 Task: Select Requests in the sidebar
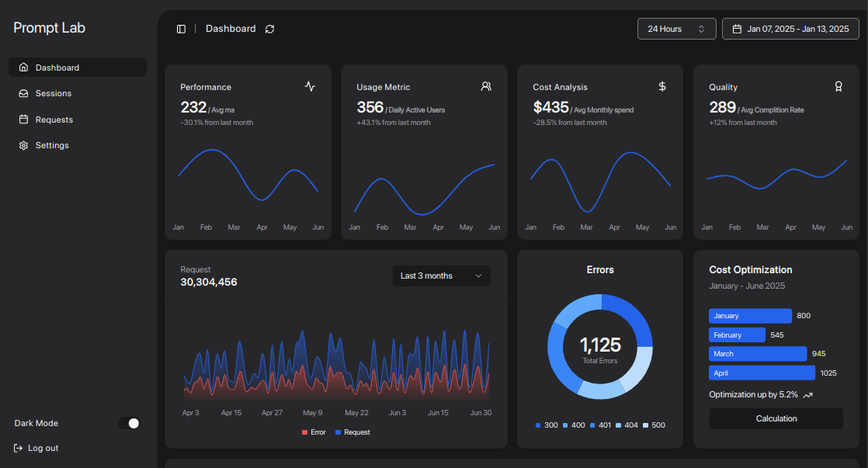tap(53, 119)
